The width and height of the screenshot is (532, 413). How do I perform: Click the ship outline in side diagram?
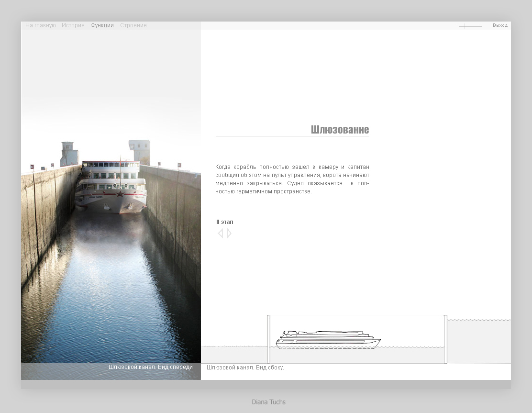(x=328, y=339)
